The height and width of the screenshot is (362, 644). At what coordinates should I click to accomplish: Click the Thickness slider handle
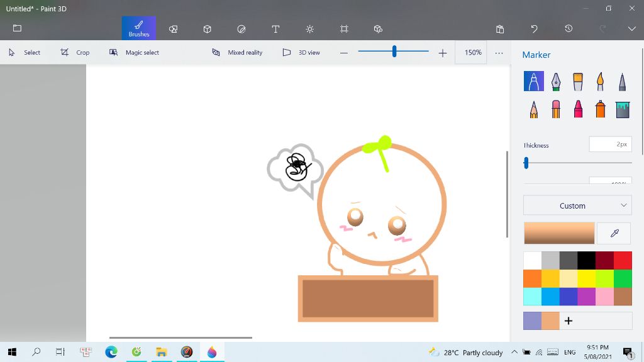(526, 163)
